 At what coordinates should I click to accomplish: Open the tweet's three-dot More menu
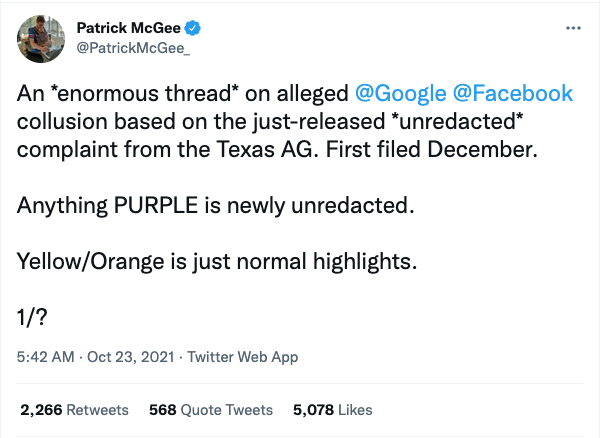coord(573,29)
